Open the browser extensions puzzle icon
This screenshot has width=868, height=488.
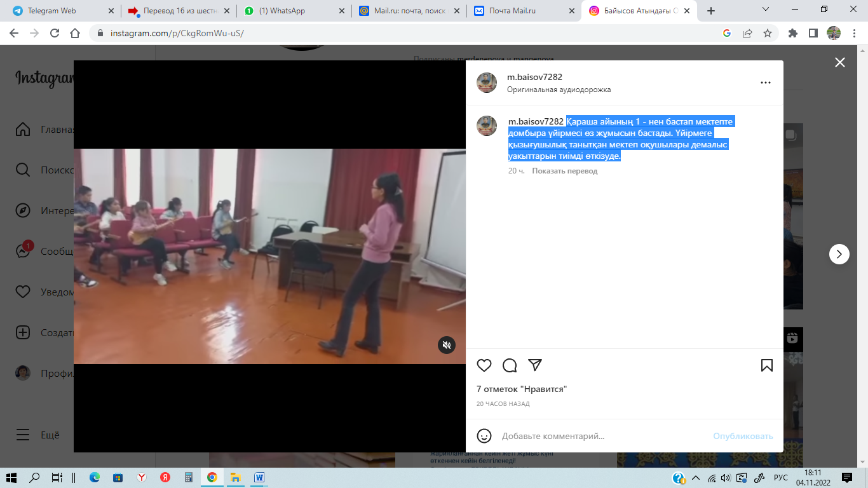(x=792, y=33)
